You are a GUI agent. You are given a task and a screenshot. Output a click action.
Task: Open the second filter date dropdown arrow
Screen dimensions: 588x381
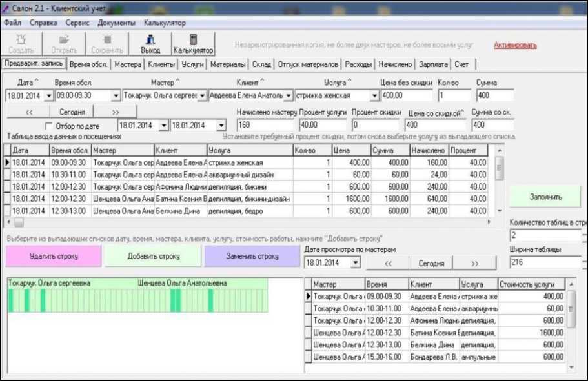click(221, 126)
